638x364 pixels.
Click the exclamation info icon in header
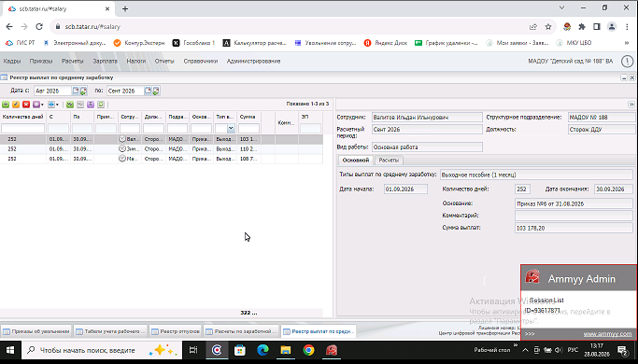point(627,62)
